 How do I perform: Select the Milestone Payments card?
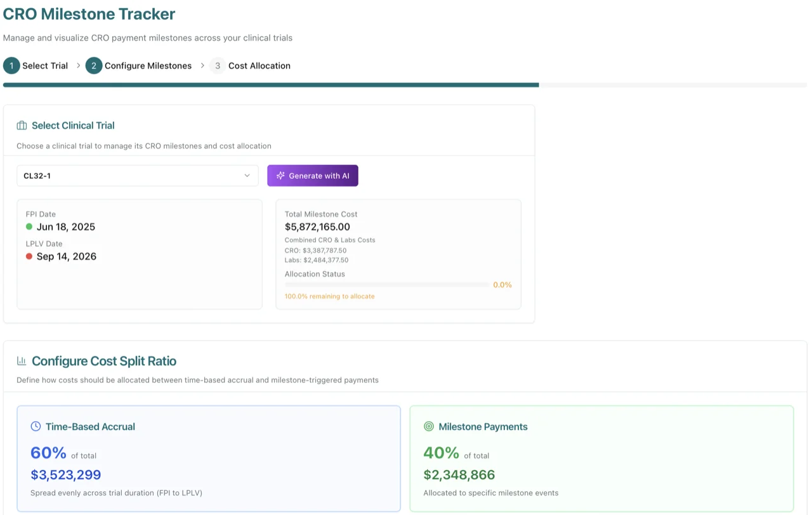click(x=601, y=458)
